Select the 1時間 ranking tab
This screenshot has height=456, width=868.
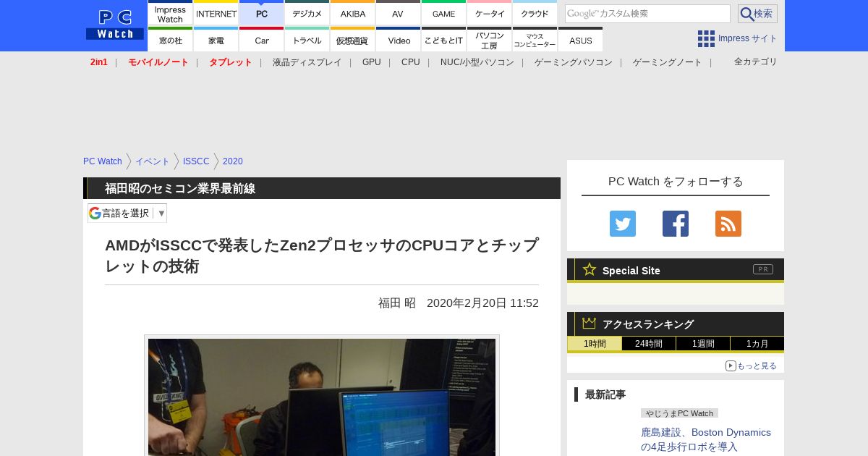coord(595,344)
